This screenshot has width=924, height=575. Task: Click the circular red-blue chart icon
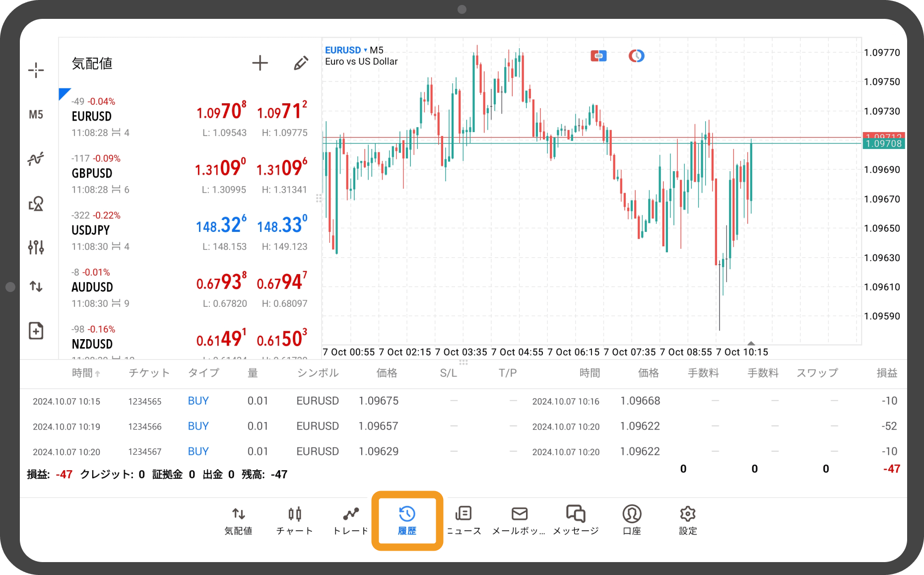tap(636, 56)
